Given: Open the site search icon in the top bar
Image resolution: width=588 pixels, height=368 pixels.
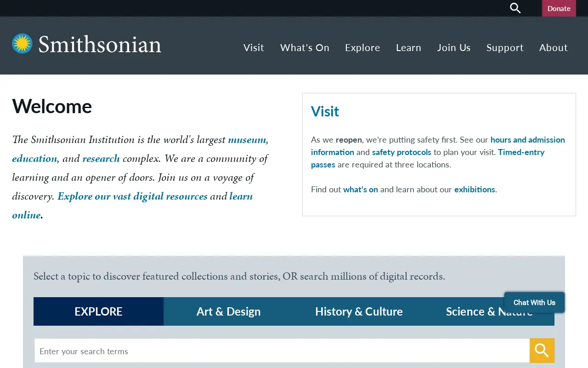Looking at the screenshot, I should [515, 8].
